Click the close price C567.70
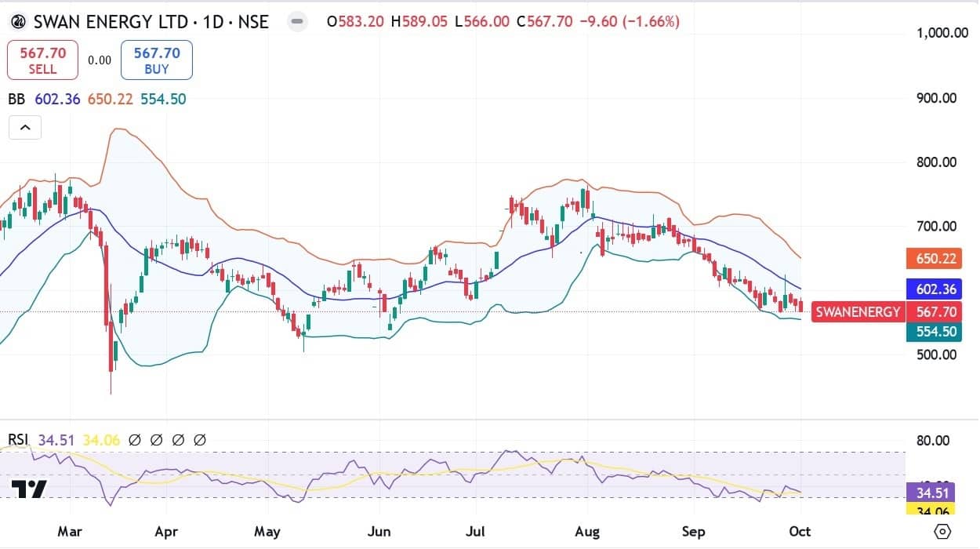This screenshot has height=549, width=980. [x=546, y=22]
